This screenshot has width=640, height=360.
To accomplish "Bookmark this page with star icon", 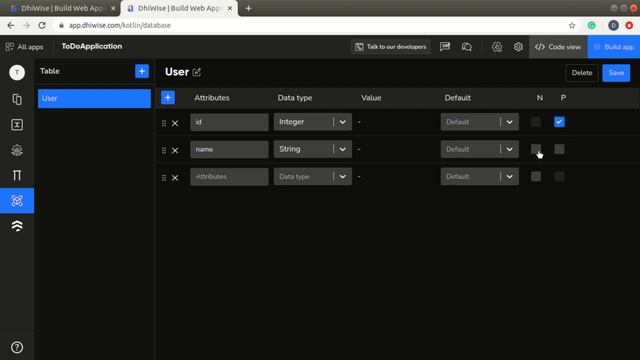I will click(x=572, y=25).
